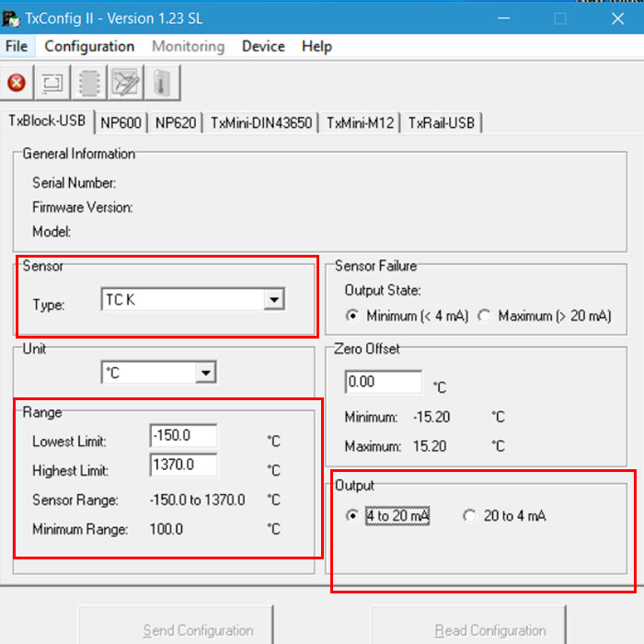Close the TxConfig II window
Image resolution: width=644 pixels, height=644 pixels.
coord(617,18)
